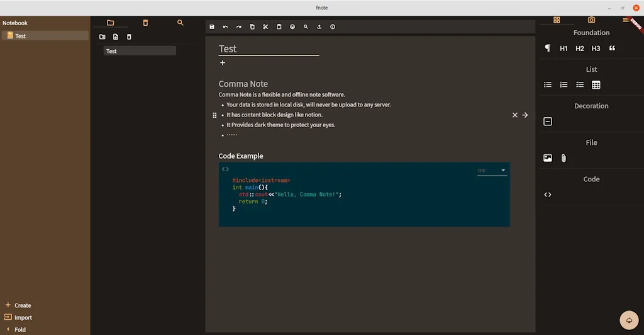The image size is (644, 335).
Task: Save the note with the floppy icon
Action: (x=212, y=26)
